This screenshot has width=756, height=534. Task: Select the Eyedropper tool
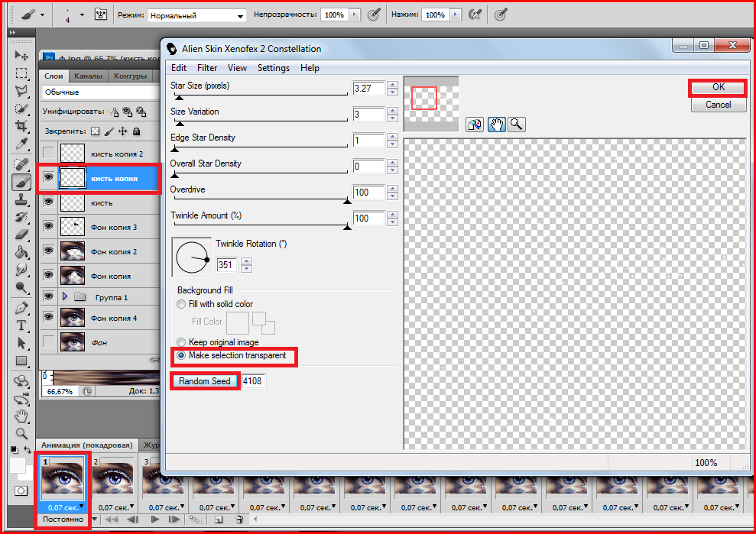click(21, 144)
